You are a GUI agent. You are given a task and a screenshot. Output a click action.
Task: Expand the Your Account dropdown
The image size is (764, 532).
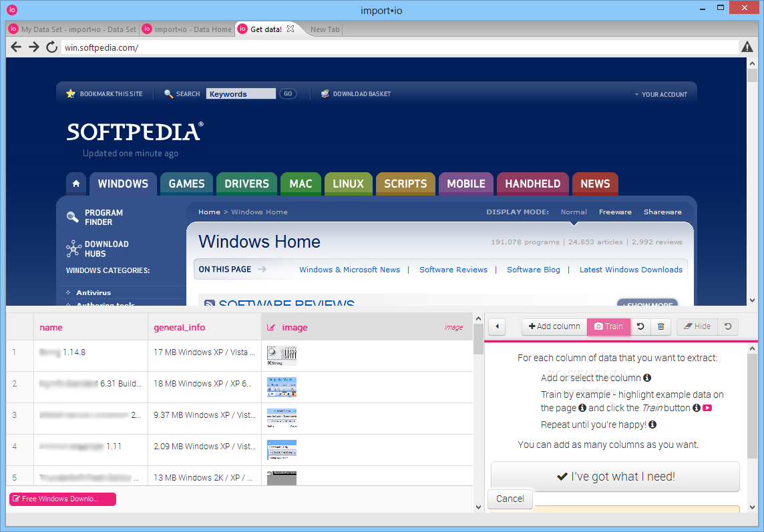[661, 95]
